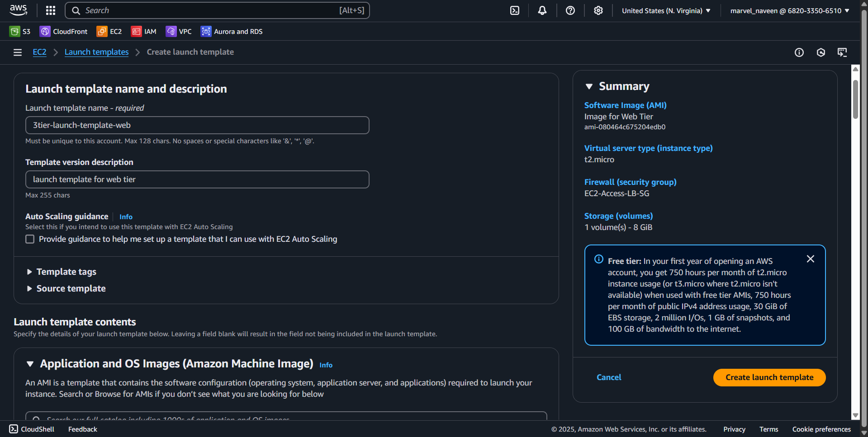Viewport: 868px width, 437px height.
Task: Open Firewall (security group) summary link
Action: point(630,182)
